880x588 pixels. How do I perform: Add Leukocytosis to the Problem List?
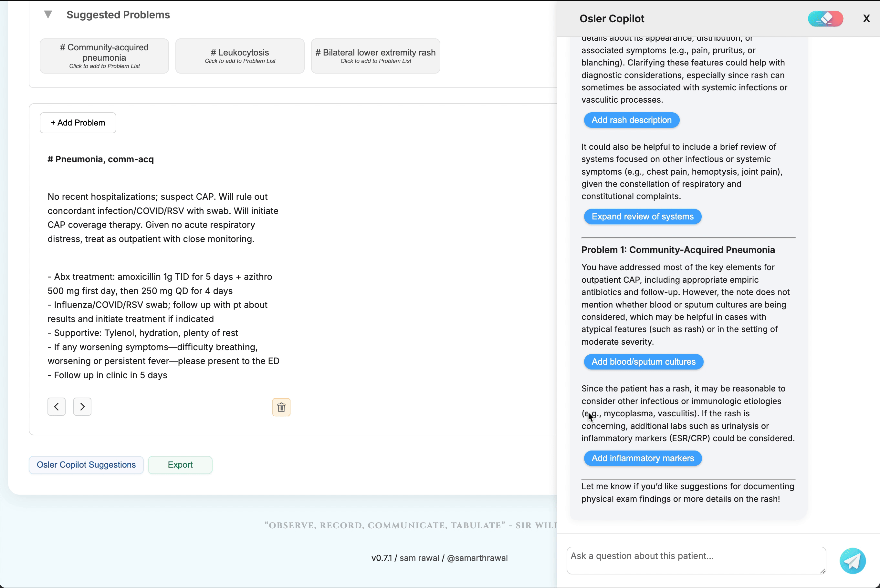pyautogui.click(x=240, y=56)
